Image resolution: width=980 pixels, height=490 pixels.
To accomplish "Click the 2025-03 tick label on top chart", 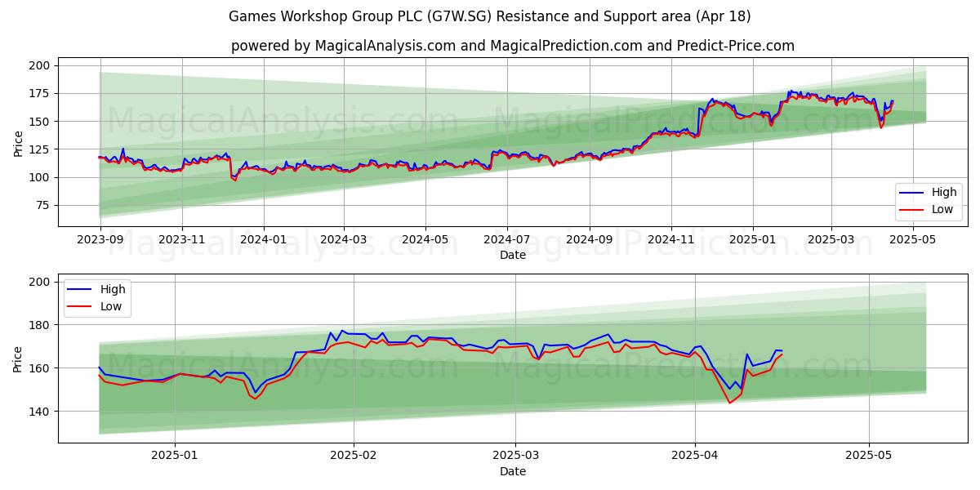I will point(831,239).
